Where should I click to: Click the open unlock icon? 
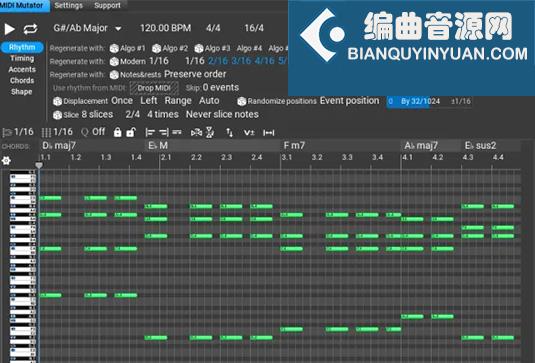131,132
